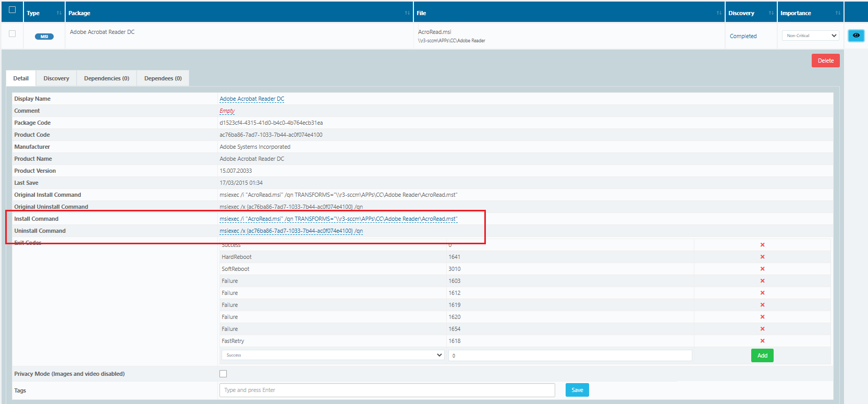868x404 pixels.
Task: Click the Completed discovery status
Action: tap(743, 36)
